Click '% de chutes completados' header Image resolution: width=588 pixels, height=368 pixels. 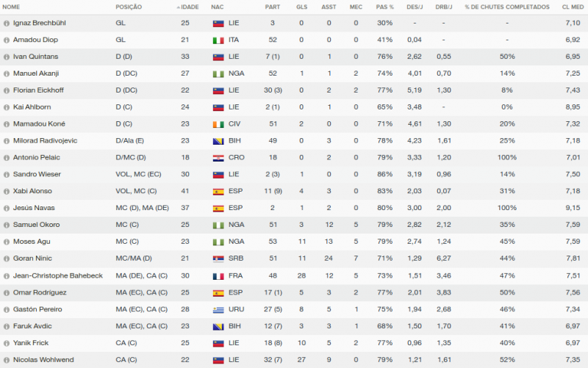pyautogui.click(x=506, y=7)
